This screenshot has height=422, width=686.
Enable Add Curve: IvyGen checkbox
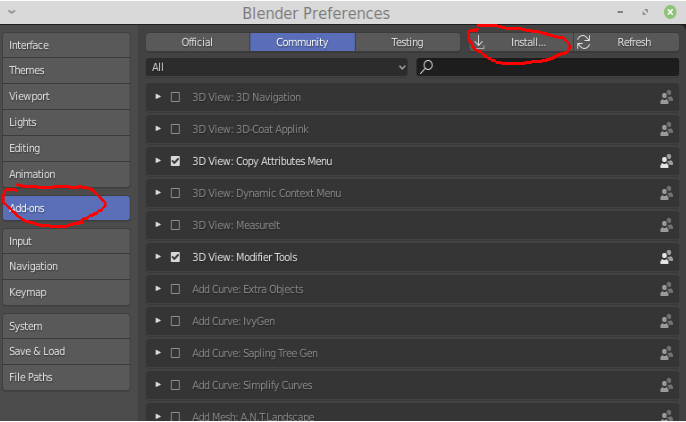click(175, 321)
